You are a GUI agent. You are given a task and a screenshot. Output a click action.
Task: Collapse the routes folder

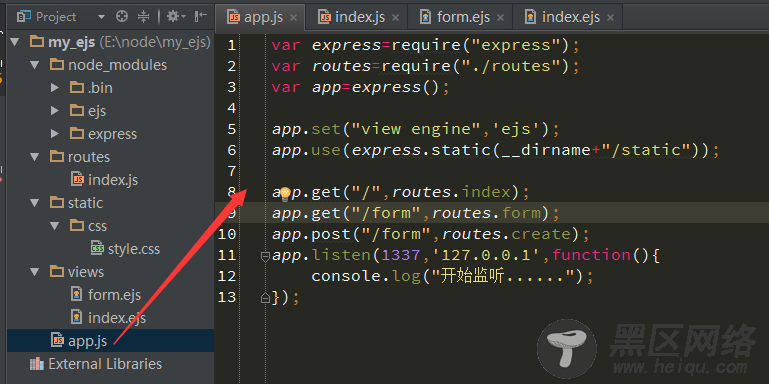[34, 157]
